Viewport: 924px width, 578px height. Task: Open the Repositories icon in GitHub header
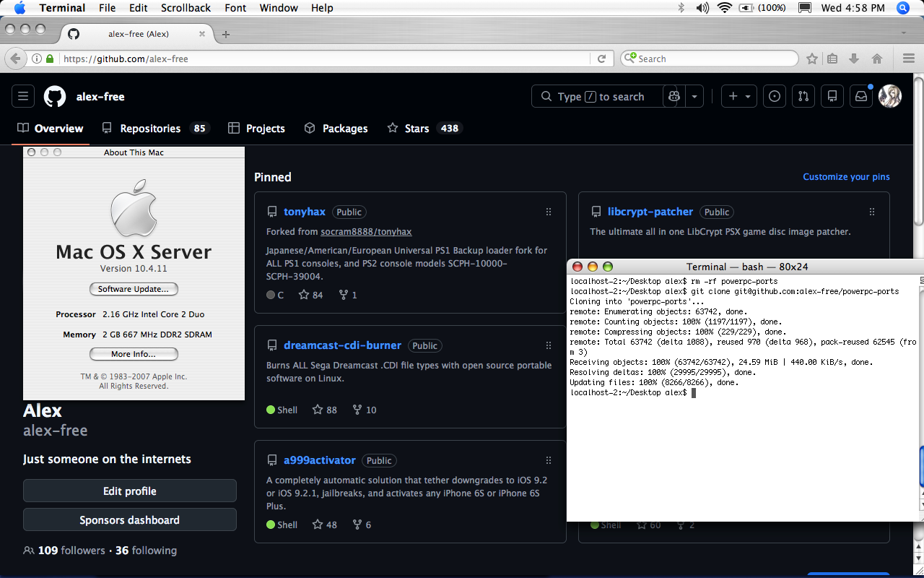coord(832,96)
